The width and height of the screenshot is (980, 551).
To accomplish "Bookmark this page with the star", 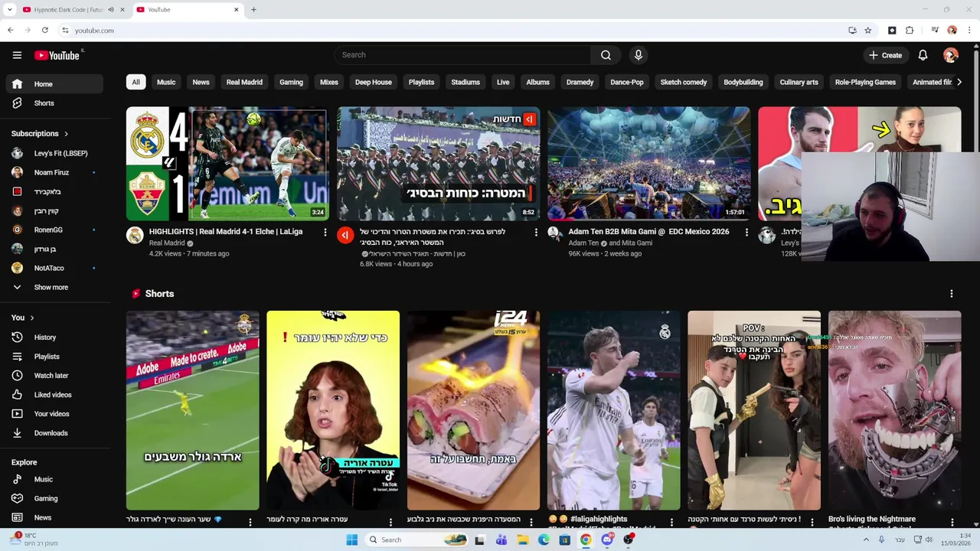I will click(x=868, y=31).
